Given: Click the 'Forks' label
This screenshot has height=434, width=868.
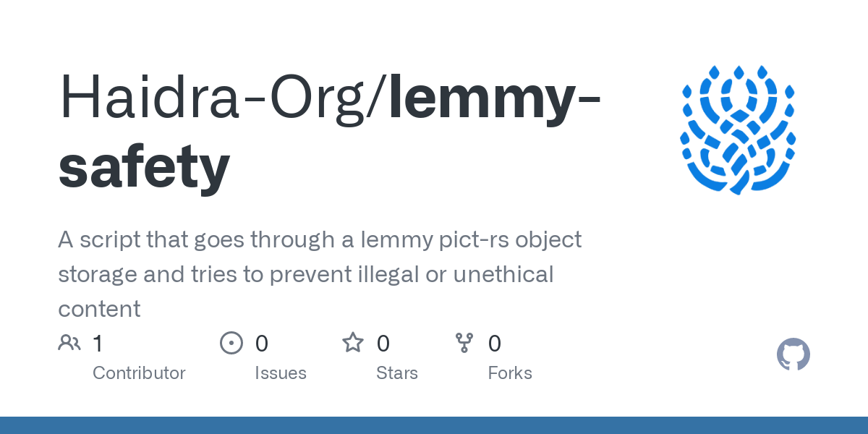Looking at the screenshot, I should pos(510,373).
